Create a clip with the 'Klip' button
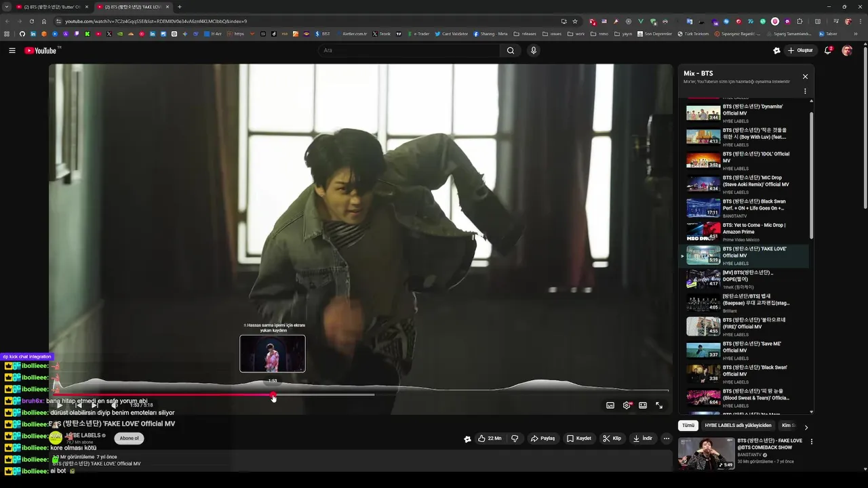The image size is (868, 488). (612, 439)
